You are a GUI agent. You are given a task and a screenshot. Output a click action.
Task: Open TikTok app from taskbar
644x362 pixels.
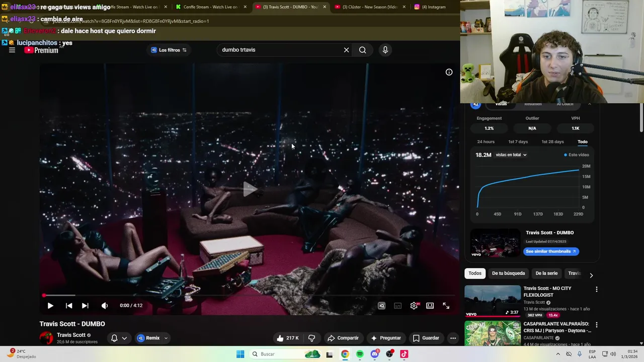point(404,354)
